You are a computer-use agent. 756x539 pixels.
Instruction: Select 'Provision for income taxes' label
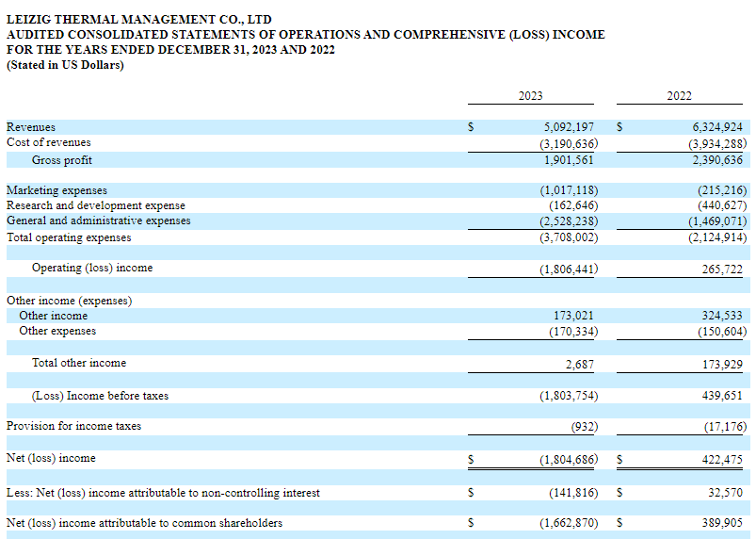click(73, 426)
